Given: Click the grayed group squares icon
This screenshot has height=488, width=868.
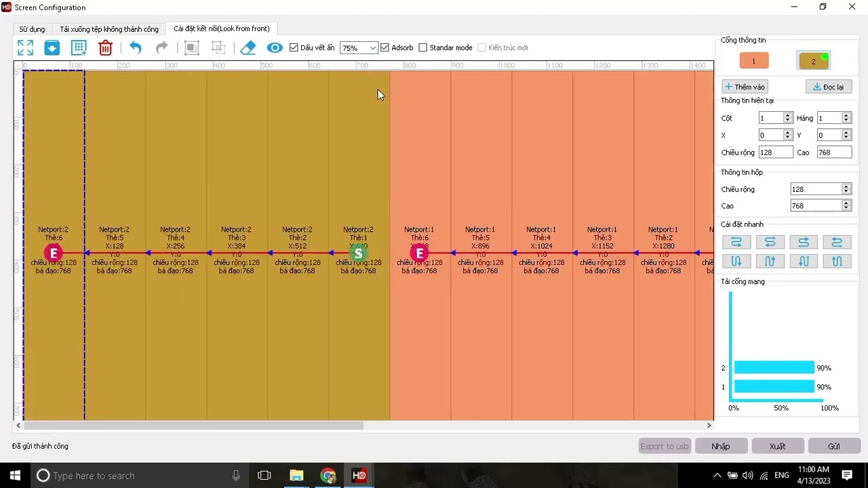Looking at the screenshot, I should click(218, 47).
